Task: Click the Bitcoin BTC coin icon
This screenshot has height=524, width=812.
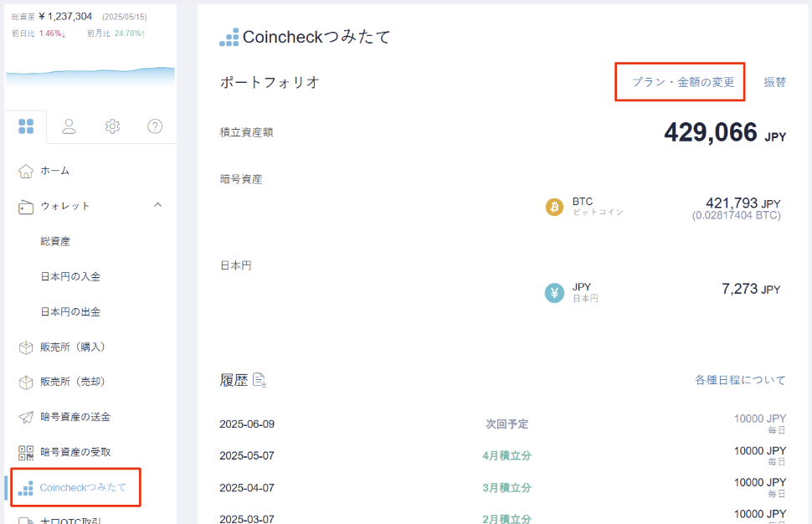Action: click(554, 207)
